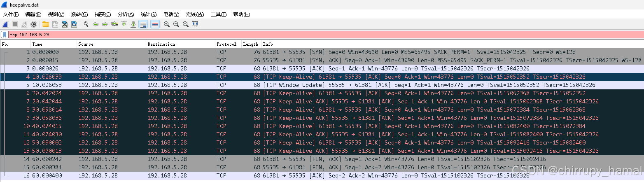The height and width of the screenshot is (182, 644).
Task: Open the 电话(Y) menu
Action: (171, 14)
